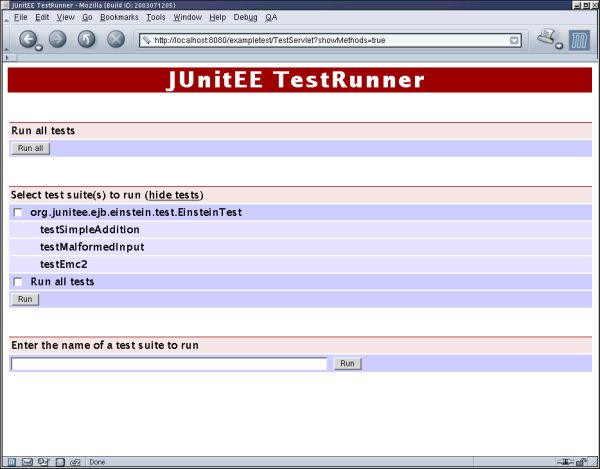Click the Back navigation arrow
Screen dimensions: 600x469
point(28,39)
